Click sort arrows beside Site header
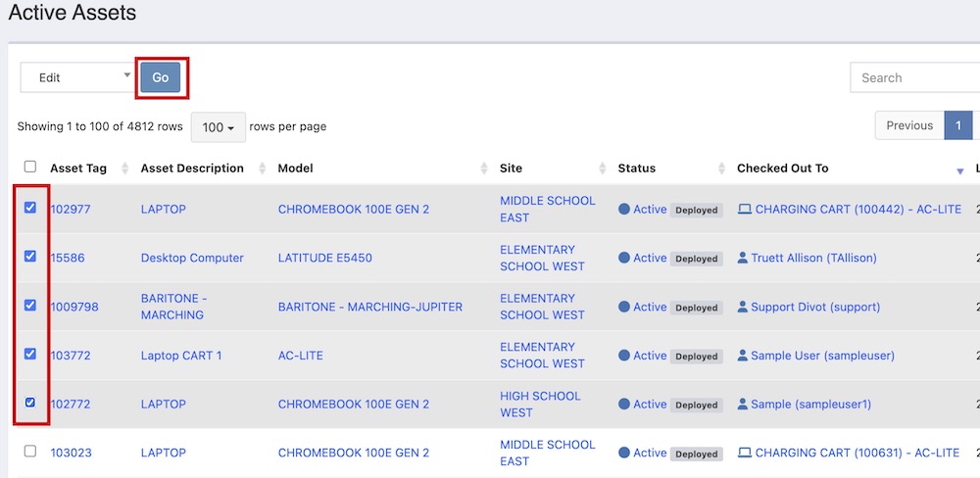This screenshot has width=980, height=478. pos(602,168)
